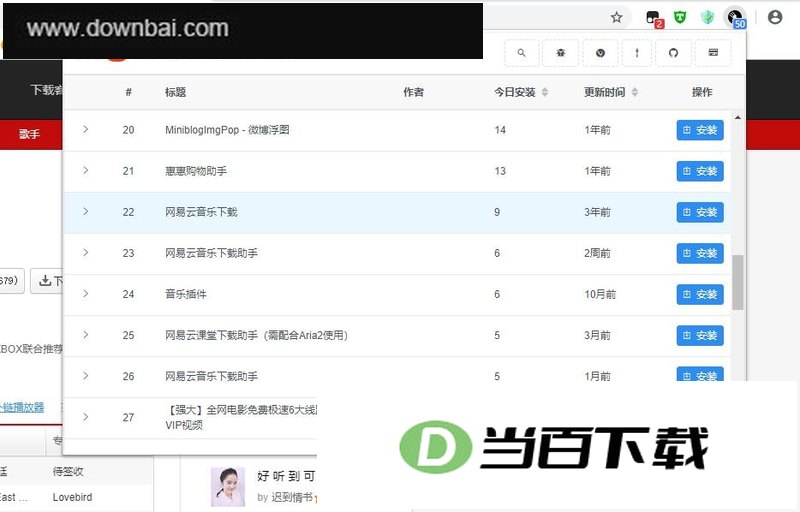Click the exclamation info icon
Image resolution: width=800 pixels, height=512 pixels.
coord(637,53)
